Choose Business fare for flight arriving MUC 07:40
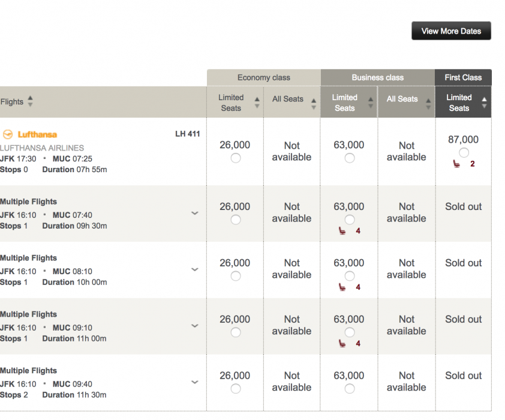 point(350,220)
